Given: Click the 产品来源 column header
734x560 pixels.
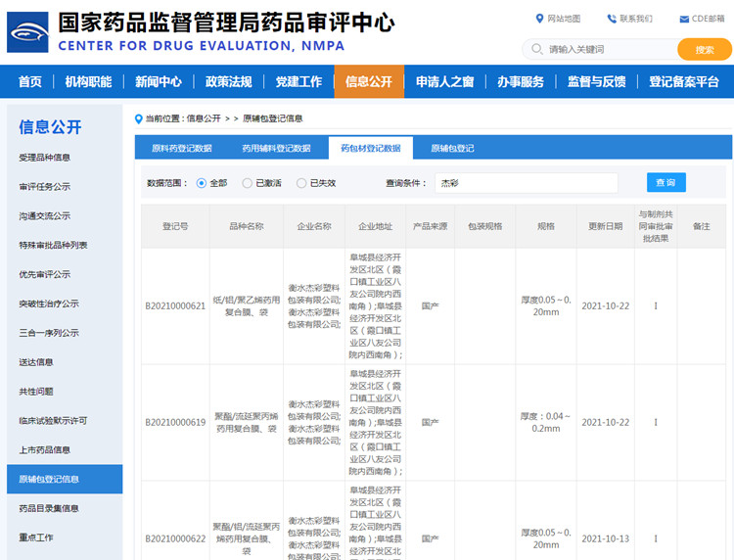Looking at the screenshot, I should pos(431,226).
